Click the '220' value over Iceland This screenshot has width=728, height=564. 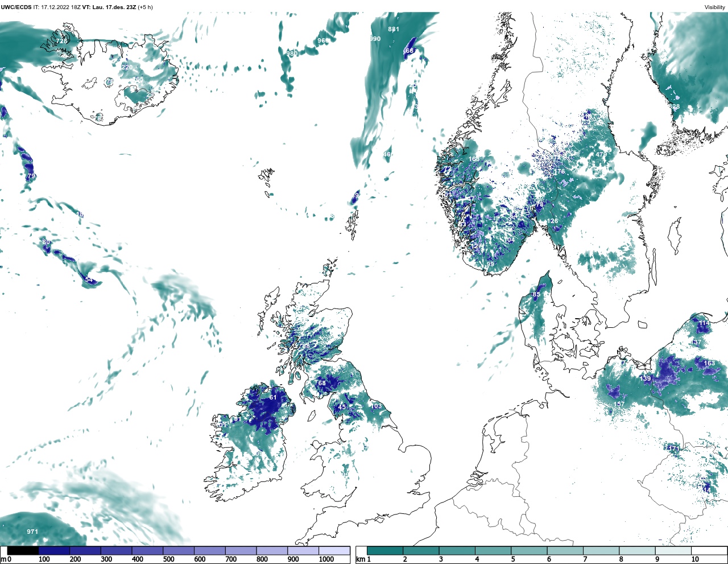tap(127, 67)
